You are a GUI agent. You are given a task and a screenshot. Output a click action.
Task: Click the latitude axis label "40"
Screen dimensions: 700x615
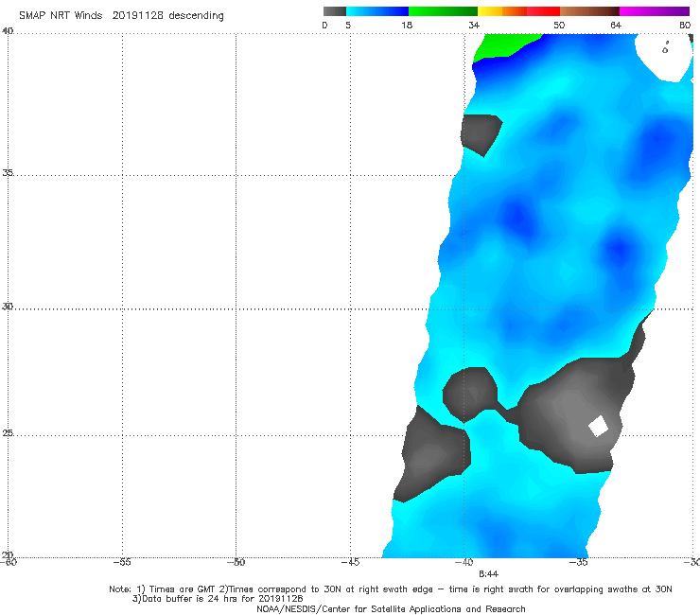[8, 30]
